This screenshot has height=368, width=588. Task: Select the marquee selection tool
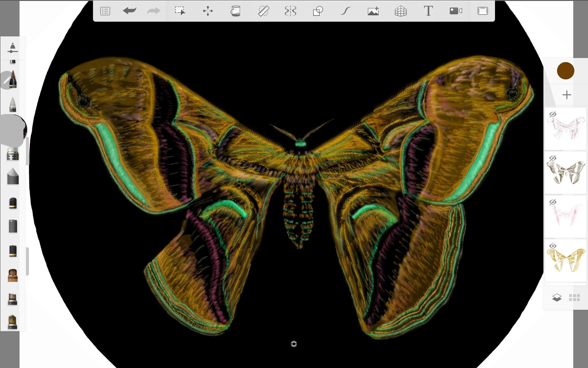(180, 11)
